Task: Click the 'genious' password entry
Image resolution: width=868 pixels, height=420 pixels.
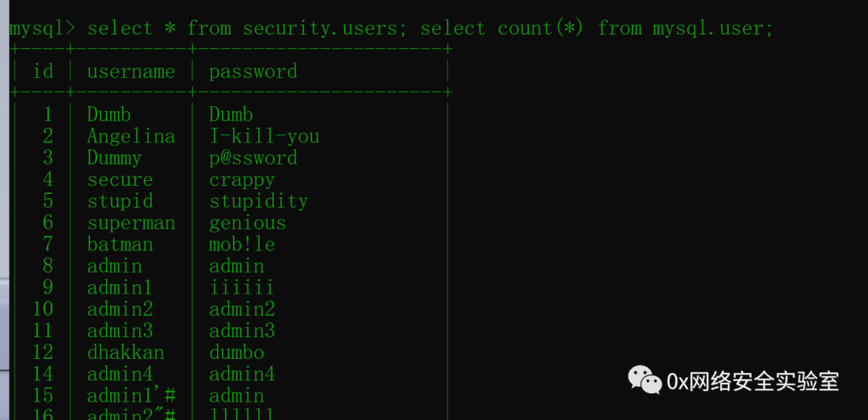Action: click(248, 224)
